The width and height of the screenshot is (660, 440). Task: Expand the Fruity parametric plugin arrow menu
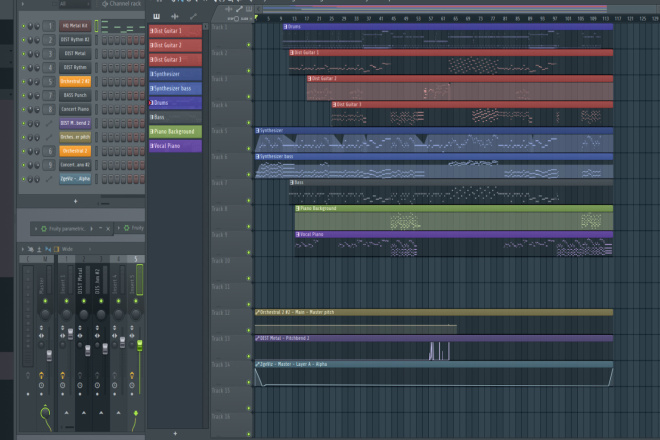click(x=92, y=229)
